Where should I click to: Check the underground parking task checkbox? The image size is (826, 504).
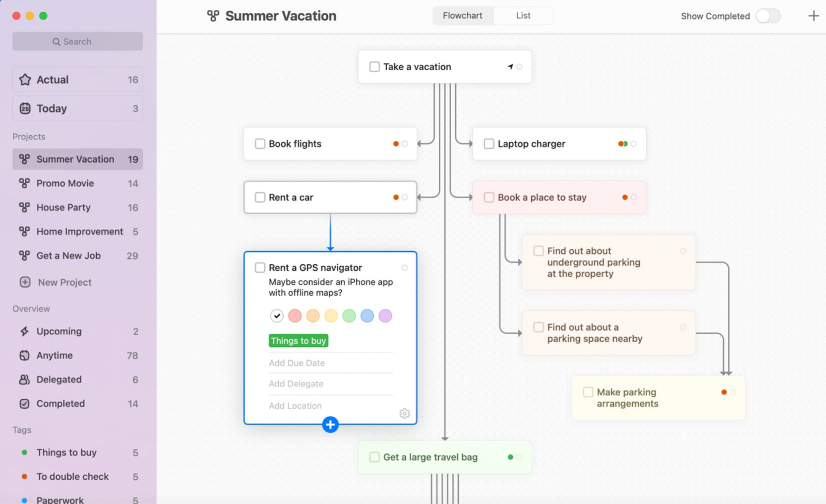(x=538, y=251)
